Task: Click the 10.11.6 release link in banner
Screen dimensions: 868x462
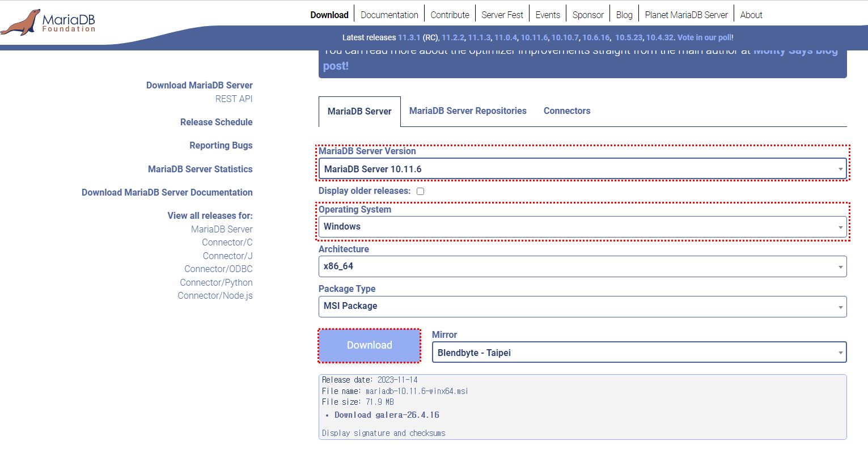Action: coord(534,37)
